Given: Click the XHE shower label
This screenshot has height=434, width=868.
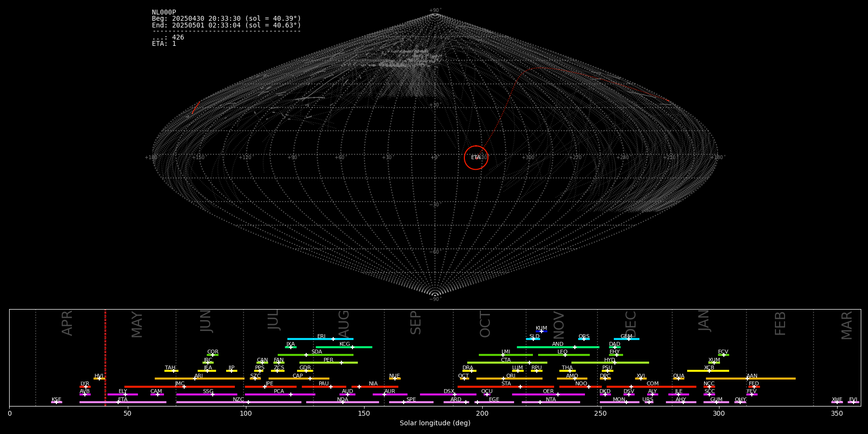Looking at the screenshot, I should (x=837, y=400).
